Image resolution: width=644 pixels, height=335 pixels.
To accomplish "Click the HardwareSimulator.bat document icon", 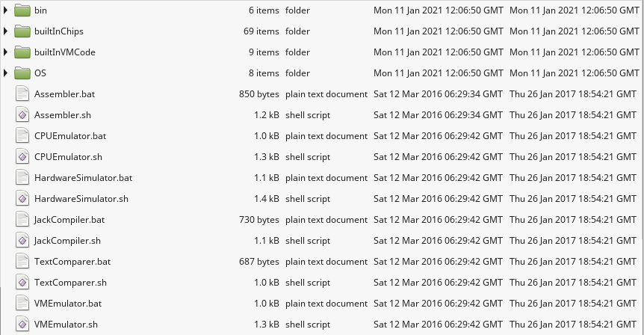I will point(22,178).
